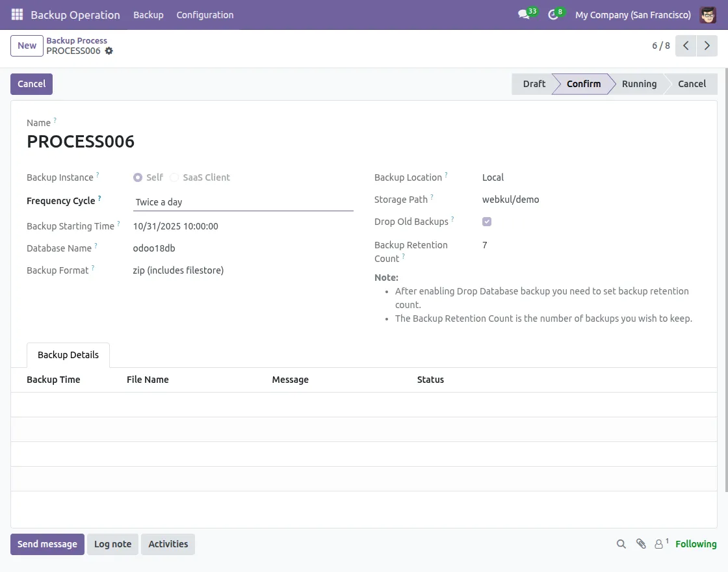This screenshot has height=572, width=728.
Task: Open the apps grid menu icon
Action: point(17,14)
